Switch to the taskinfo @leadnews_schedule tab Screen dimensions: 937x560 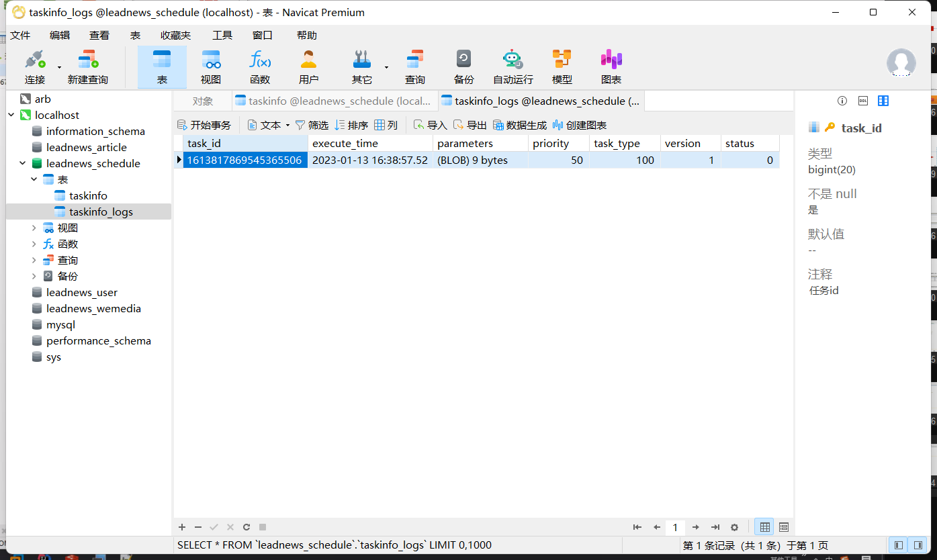pos(334,101)
